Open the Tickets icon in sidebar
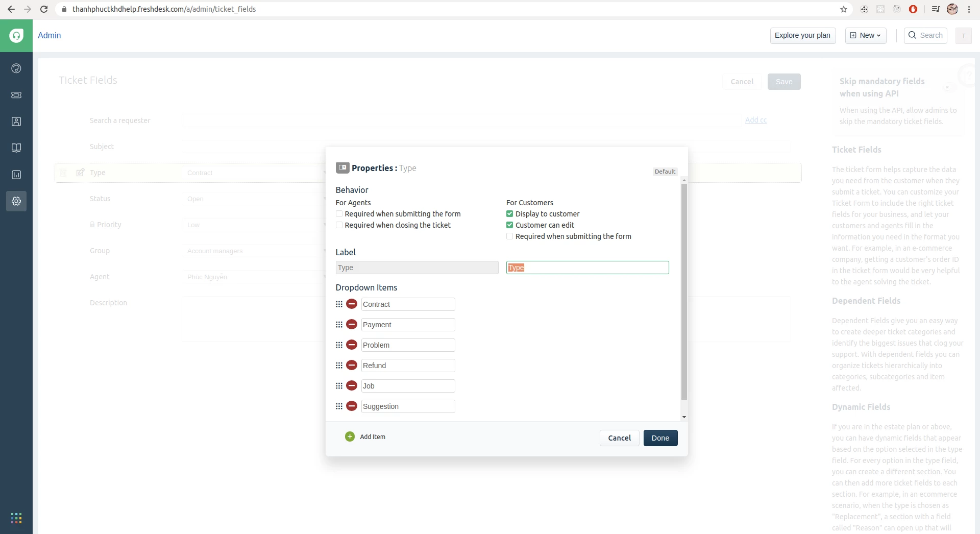Screen dimensions: 980x534 16,95
